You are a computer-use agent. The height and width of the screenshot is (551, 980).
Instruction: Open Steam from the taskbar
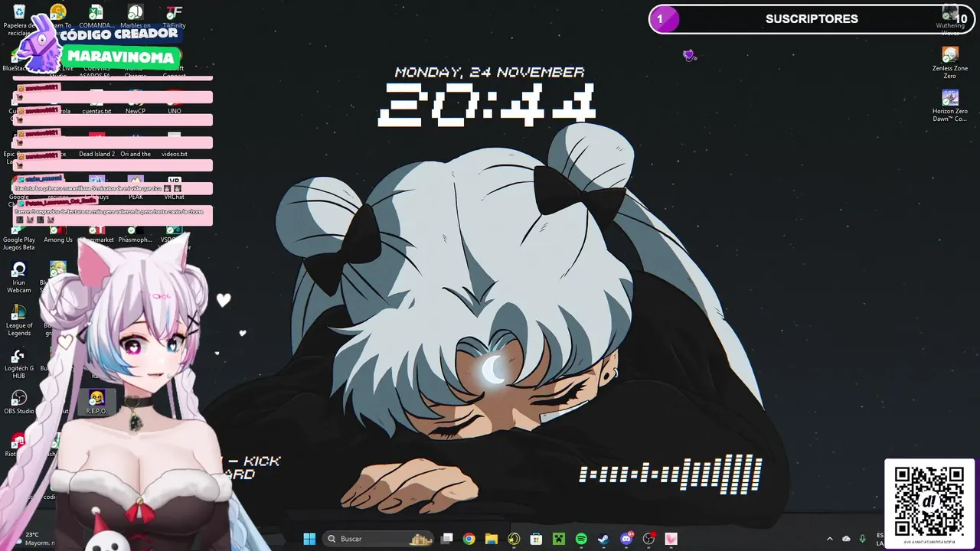[x=603, y=539]
